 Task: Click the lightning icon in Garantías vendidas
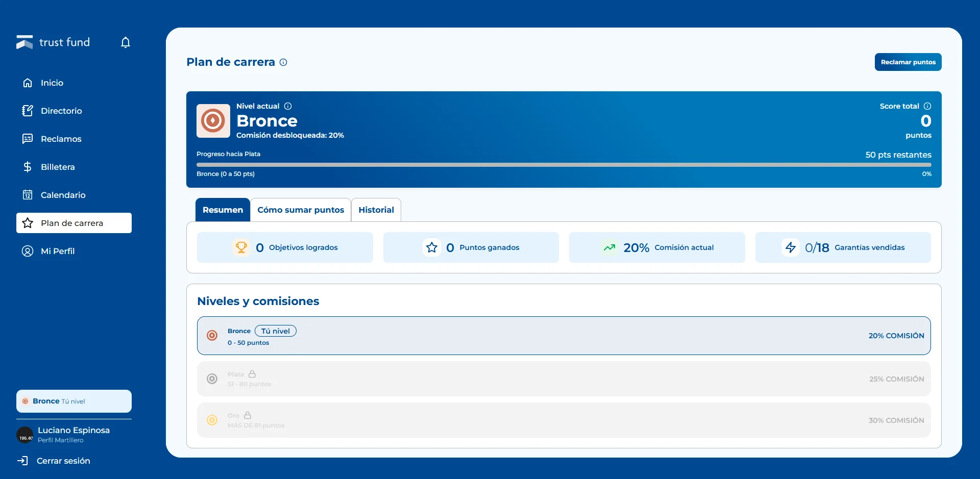coord(791,247)
